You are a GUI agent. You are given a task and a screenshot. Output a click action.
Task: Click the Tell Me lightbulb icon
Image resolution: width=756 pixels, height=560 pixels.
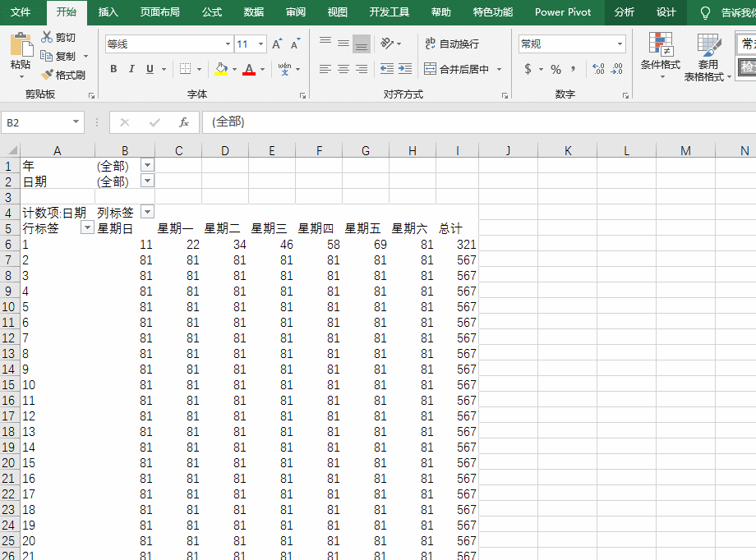click(x=705, y=12)
